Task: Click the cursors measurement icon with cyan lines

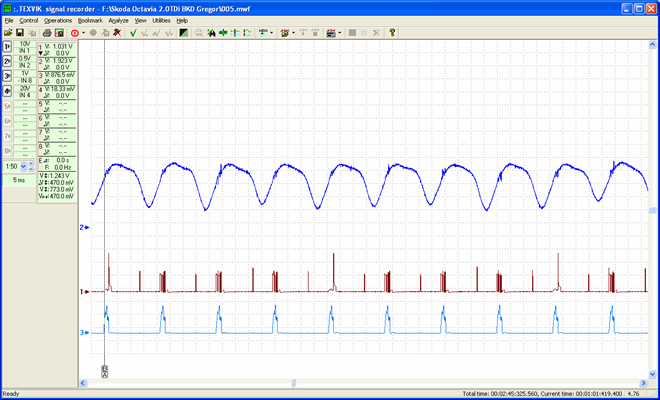Action: [x=236, y=33]
